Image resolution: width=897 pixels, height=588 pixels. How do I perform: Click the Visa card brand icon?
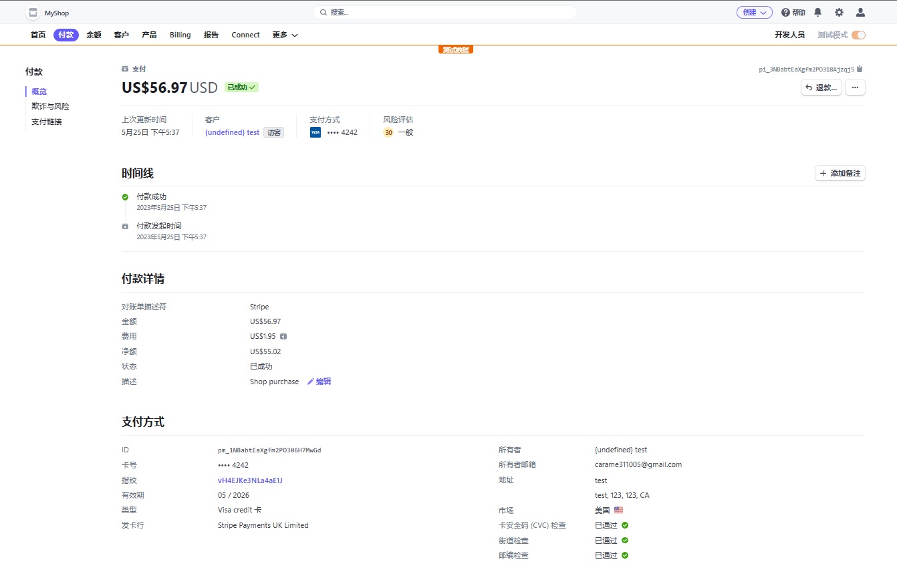(314, 132)
